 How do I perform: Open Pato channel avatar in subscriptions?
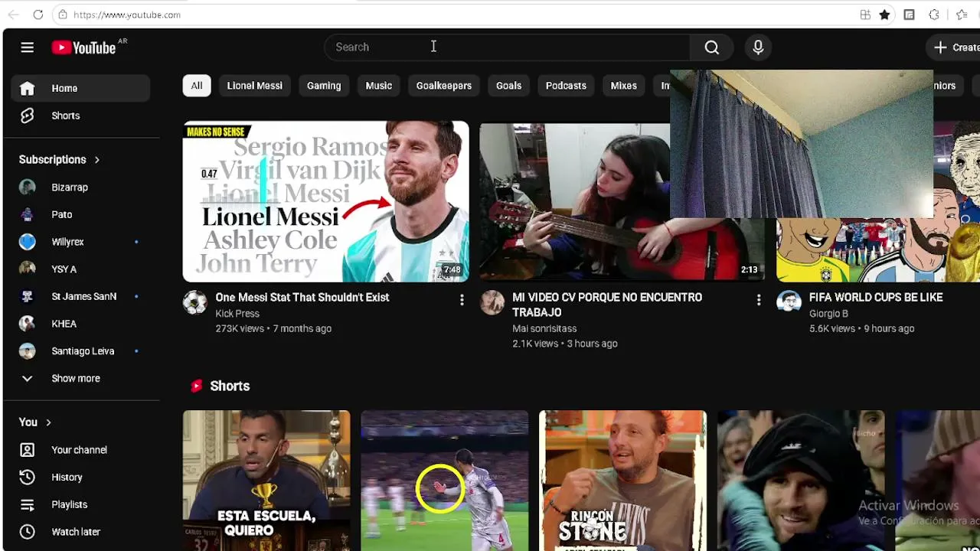pyautogui.click(x=28, y=215)
